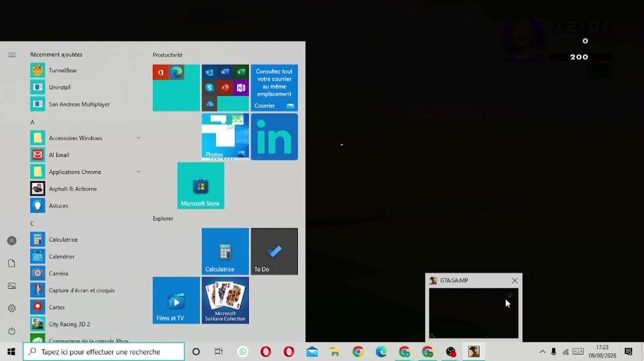Open the Courrier mail tile

(x=274, y=88)
